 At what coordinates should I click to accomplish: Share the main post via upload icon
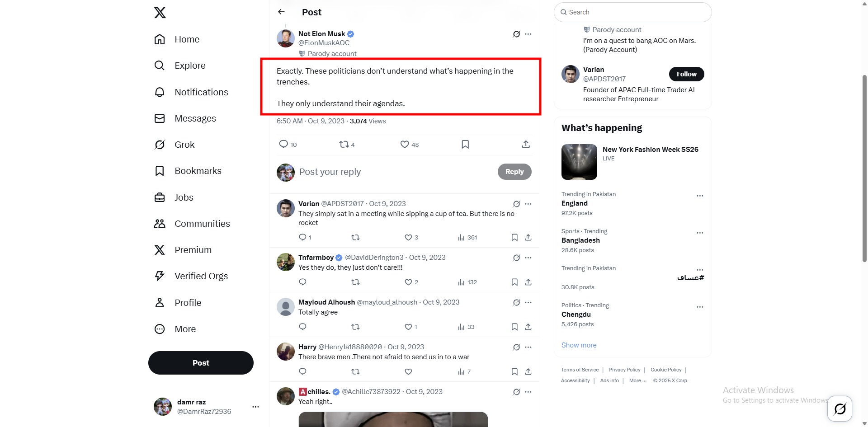click(x=525, y=144)
